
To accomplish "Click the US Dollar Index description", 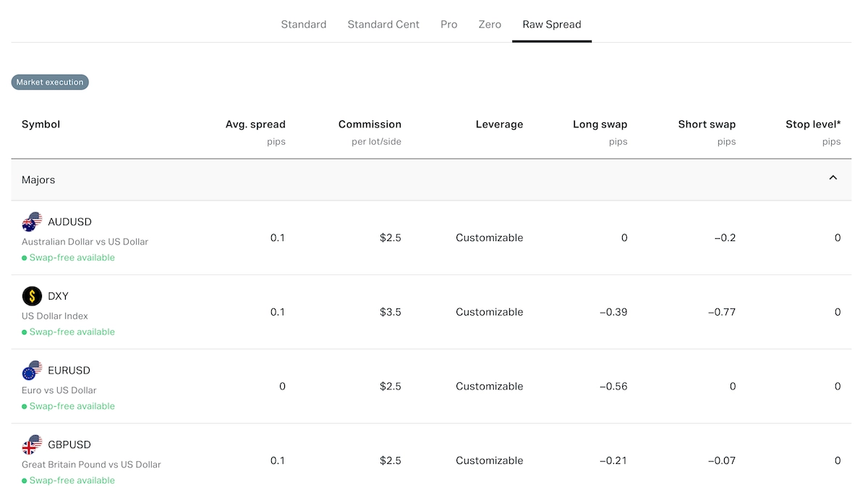I will pos(55,316).
